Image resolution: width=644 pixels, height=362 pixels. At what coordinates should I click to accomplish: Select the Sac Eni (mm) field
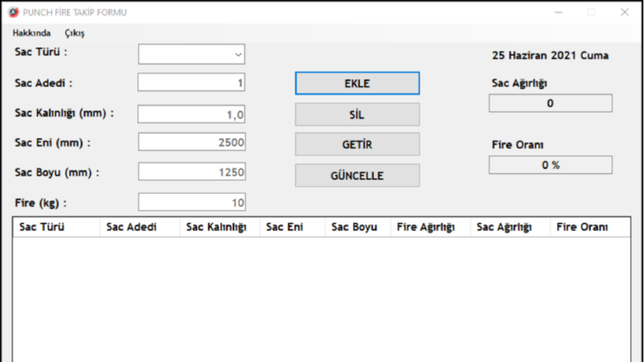click(192, 142)
